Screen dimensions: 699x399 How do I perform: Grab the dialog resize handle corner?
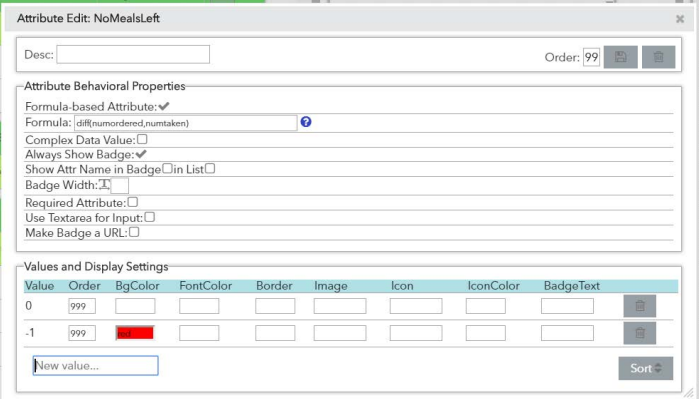[x=690, y=392]
